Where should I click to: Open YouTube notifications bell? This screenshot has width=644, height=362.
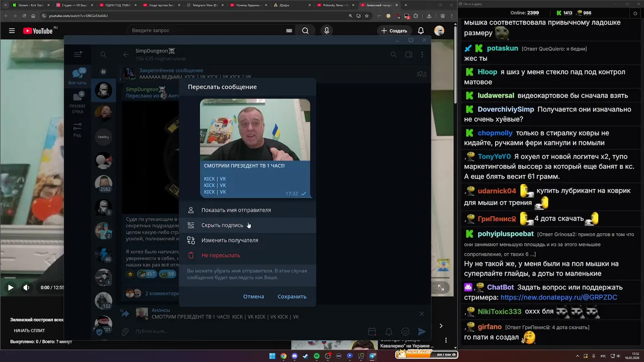tap(421, 31)
